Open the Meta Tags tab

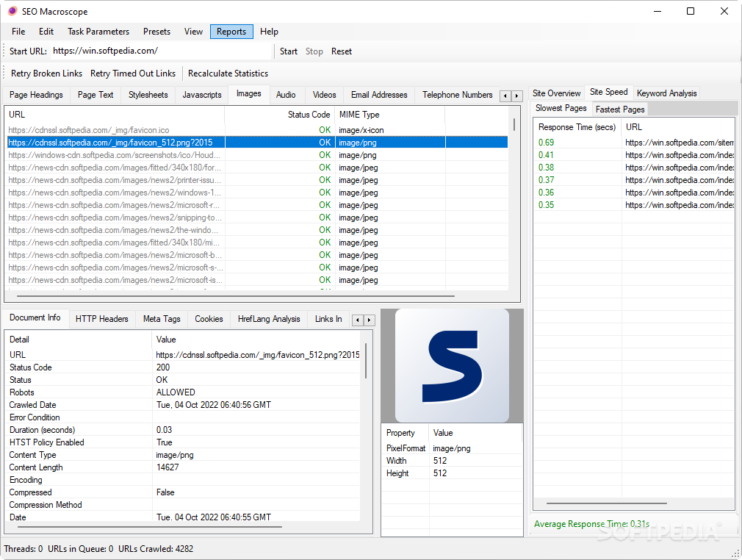(162, 319)
